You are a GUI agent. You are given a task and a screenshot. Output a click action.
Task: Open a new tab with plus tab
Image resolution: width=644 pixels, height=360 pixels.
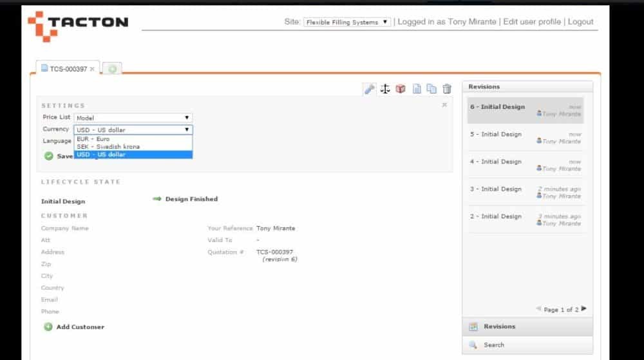112,69
